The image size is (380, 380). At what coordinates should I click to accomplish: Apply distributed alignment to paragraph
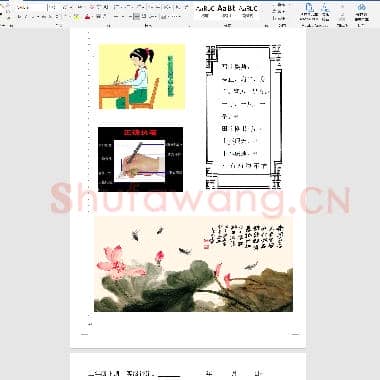(x=144, y=16)
